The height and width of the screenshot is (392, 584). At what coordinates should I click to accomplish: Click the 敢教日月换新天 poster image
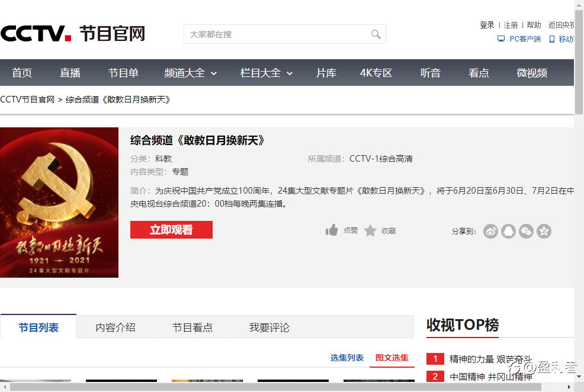pyautogui.click(x=59, y=203)
